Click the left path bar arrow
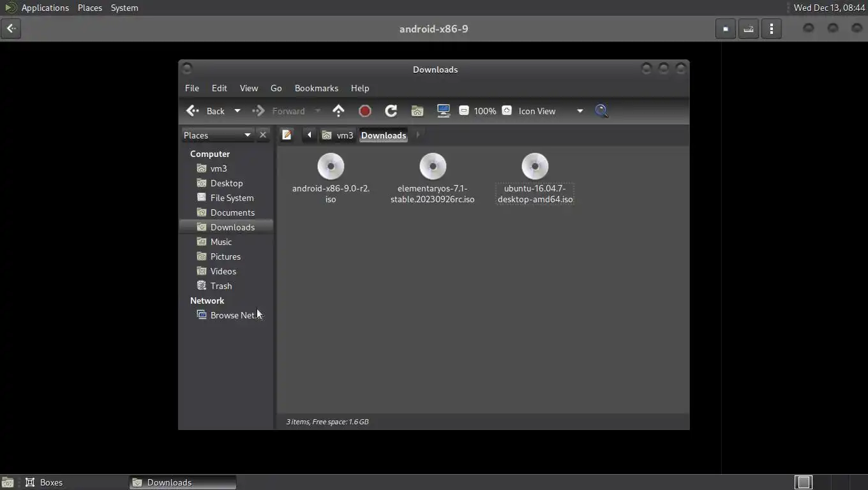Viewport: 868px width, 490px height. tap(309, 135)
